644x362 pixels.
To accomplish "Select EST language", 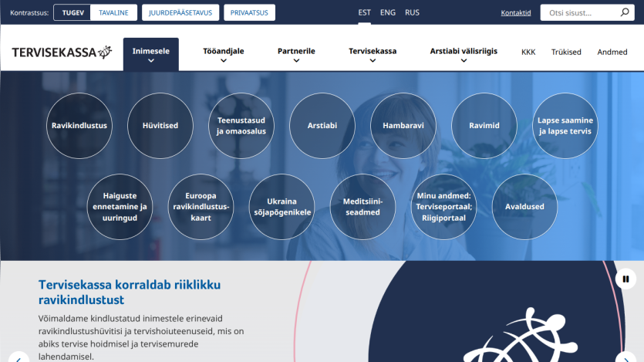I will [x=364, y=13].
